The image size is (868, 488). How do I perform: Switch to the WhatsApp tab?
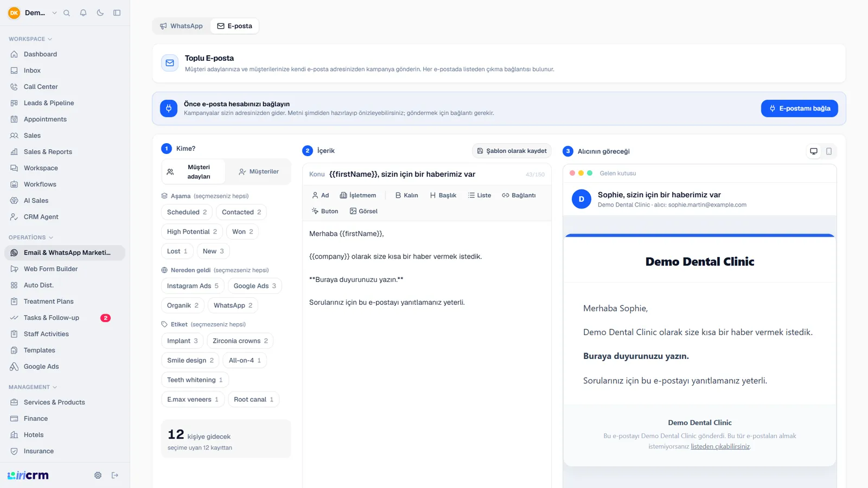click(x=181, y=26)
